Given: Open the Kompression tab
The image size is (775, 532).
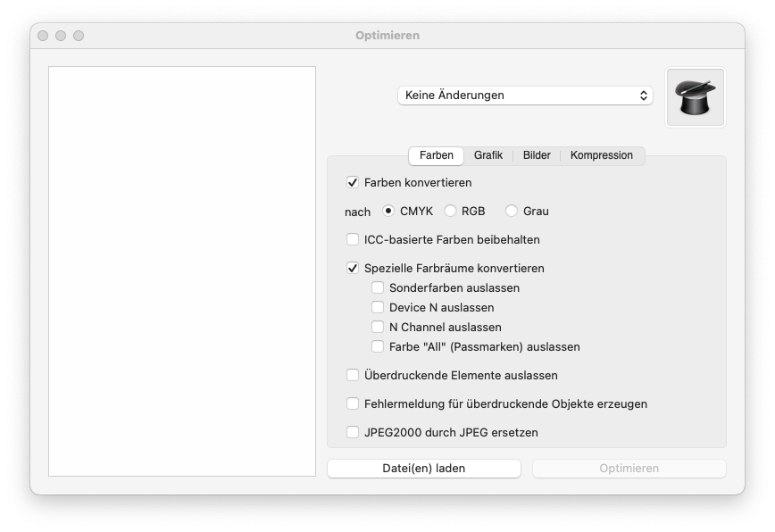Looking at the screenshot, I should point(601,155).
